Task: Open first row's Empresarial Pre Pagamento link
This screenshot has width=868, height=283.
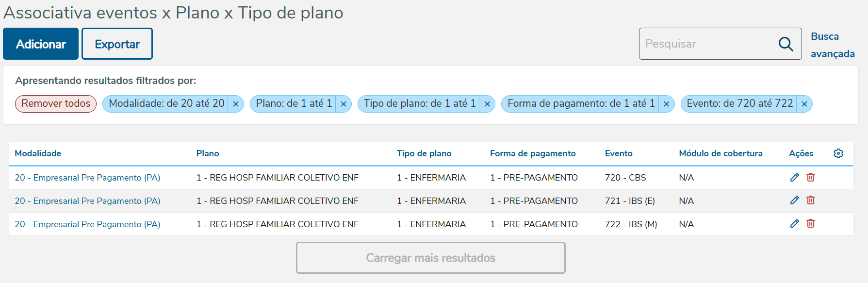Action: point(87,178)
